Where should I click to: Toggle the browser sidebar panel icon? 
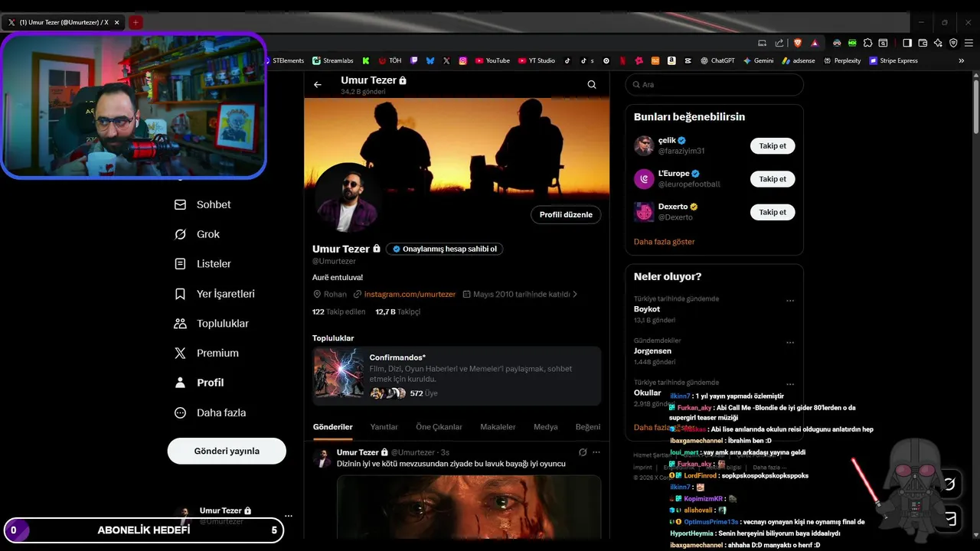907,43
